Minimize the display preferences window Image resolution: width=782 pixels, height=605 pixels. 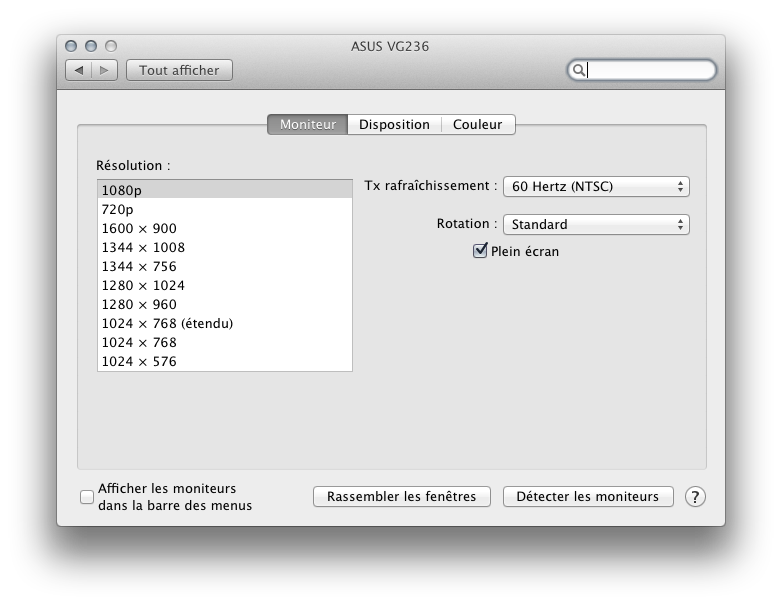[x=91, y=46]
